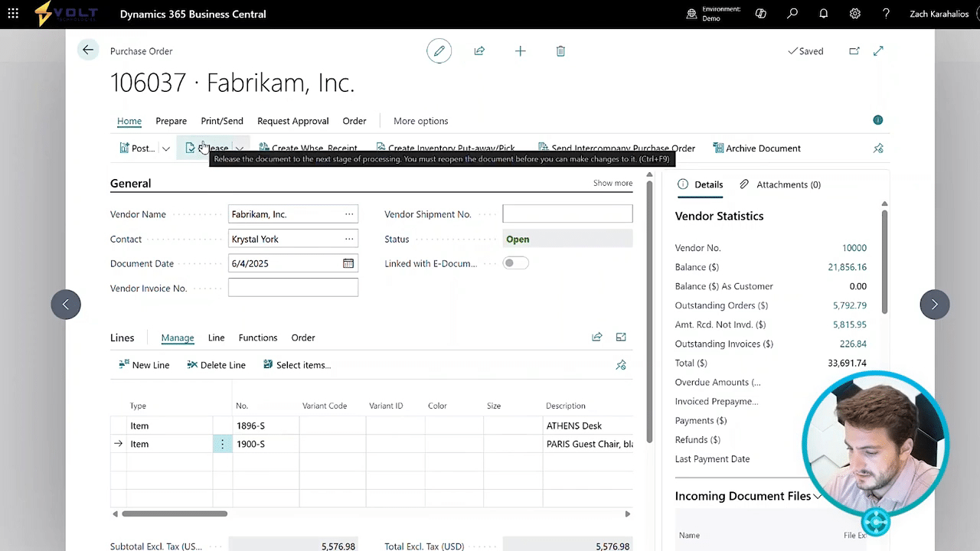Click the factbox vertical scrollbar
The width and height of the screenshot is (980, 551).
[x=884, y=261]
